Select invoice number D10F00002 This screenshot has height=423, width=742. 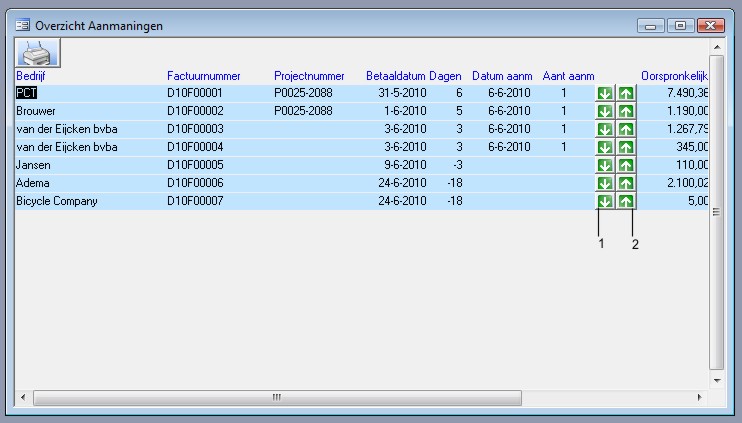coord(195,111)
